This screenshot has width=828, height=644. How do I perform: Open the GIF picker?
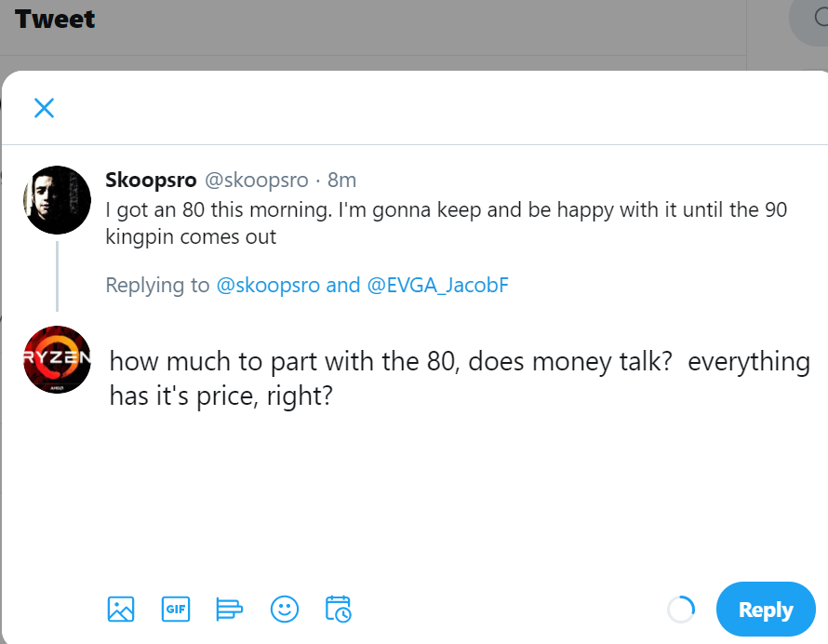point(175,610)
